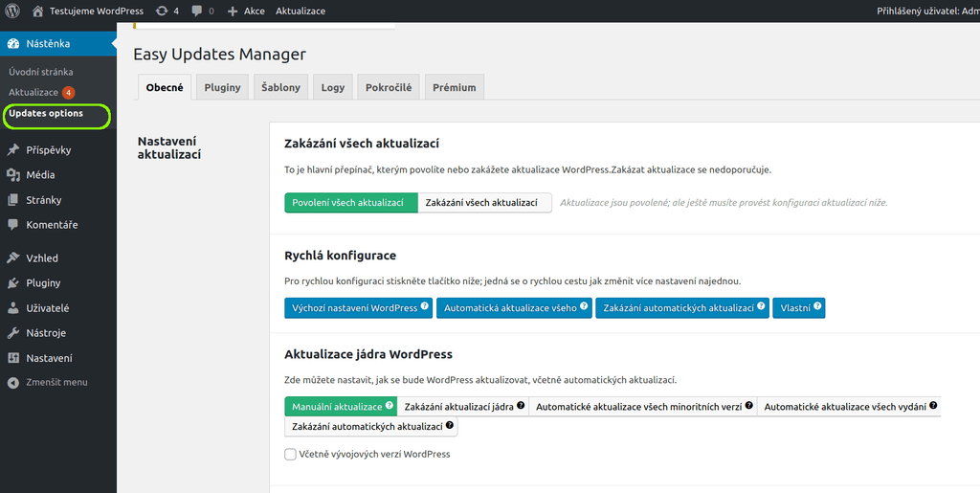Click the updates refresh icon in admin bar
Image resolution: width=980 pixels, height=493 pixels.
pos(161,11)
